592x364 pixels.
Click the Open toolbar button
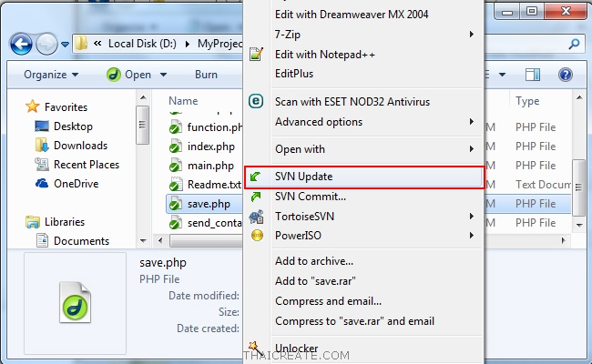click(x=129, y=75)
